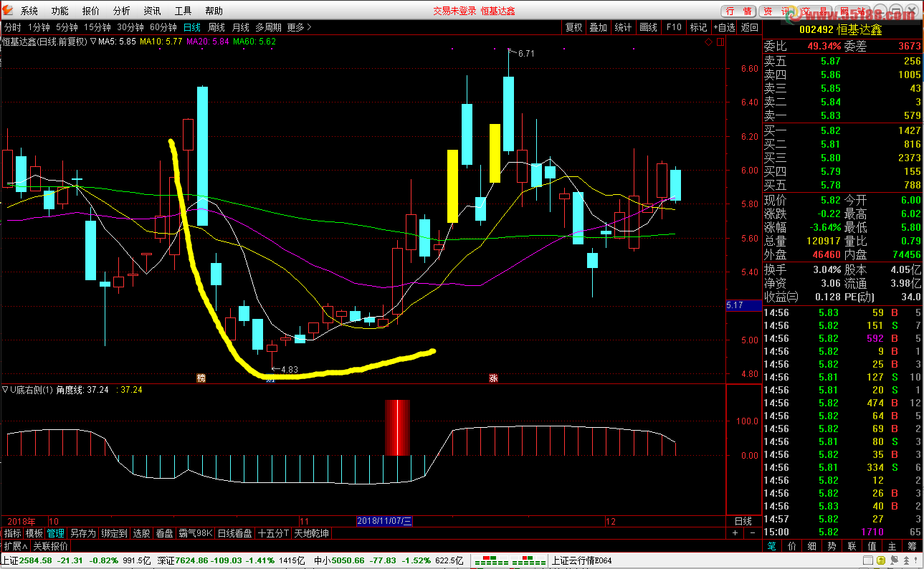Viewport: 924px width, 569px height.
Task: Click the 返回 back button
Action: click(x=749, y=27)
